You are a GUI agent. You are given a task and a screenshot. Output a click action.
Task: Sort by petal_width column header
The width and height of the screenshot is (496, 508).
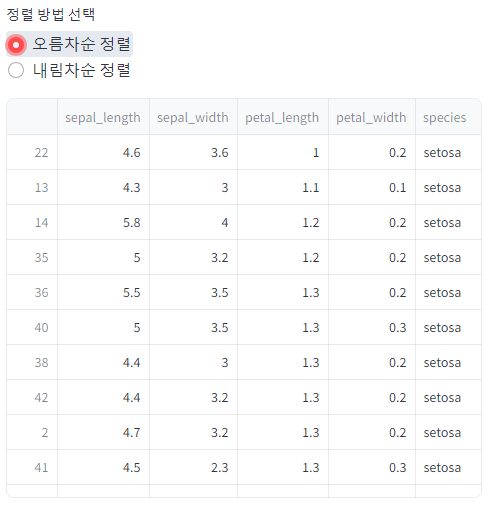pyautogui.click(x=372, y=117)
